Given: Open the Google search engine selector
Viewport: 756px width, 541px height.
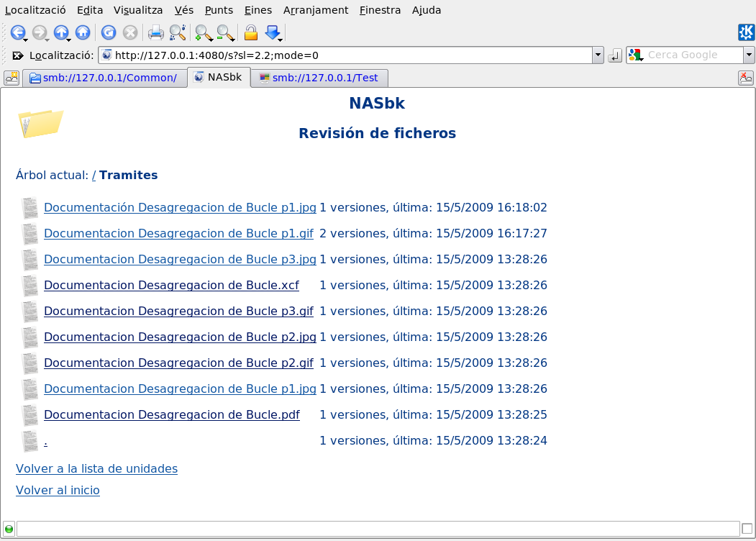Looking at the screenshot, I should (635, 55).
